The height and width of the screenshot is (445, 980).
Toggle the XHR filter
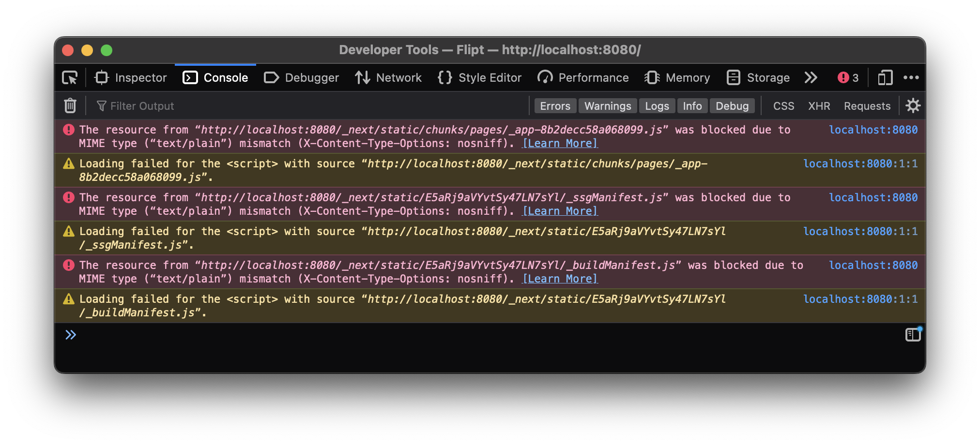click(x=819, y=106)
